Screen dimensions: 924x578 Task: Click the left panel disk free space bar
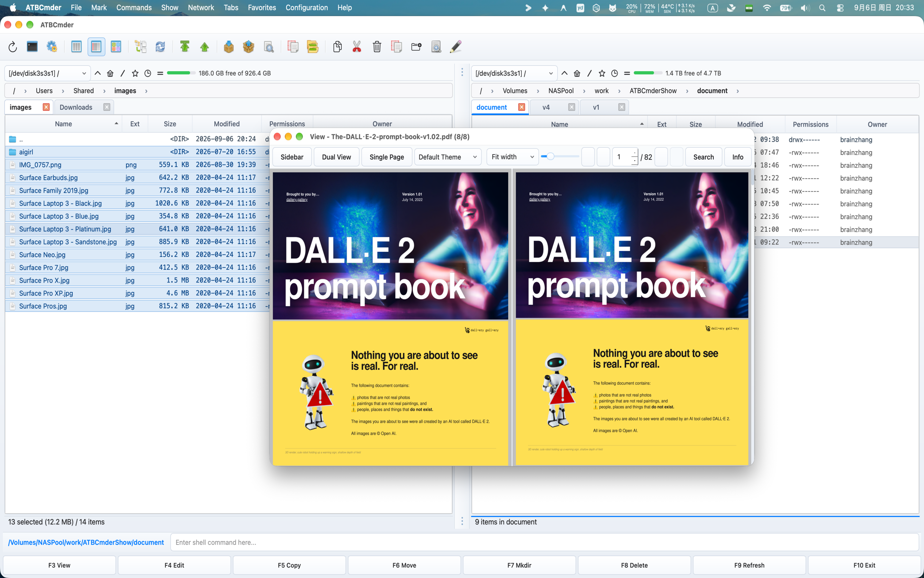(x=181, y=73)
